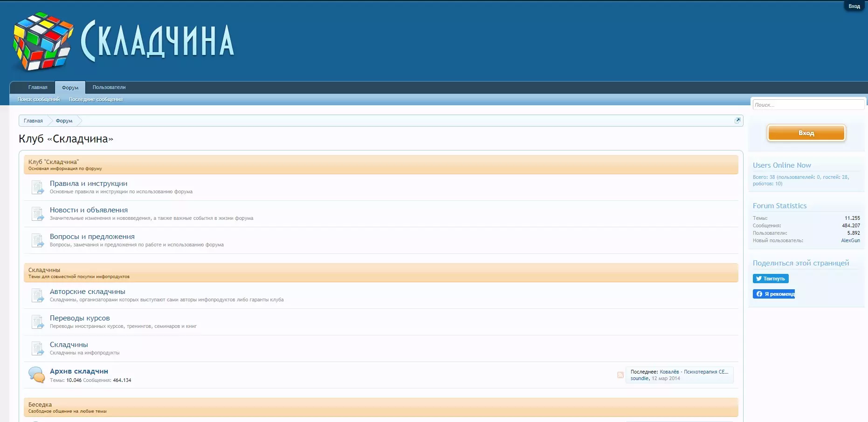Image resolution: width=868 pixels, height=422 pixels.
Task: Click the Facebook Я рекомендую button
Action: tap(773, 294)
